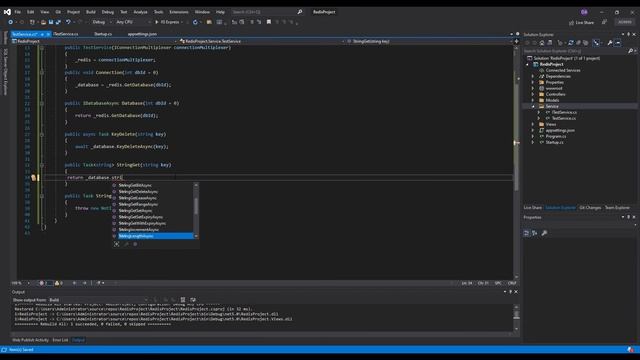This screenshot has height=360, width=640.
Task: Click the browser refresh toolbar icon
Action: (195, 22)
